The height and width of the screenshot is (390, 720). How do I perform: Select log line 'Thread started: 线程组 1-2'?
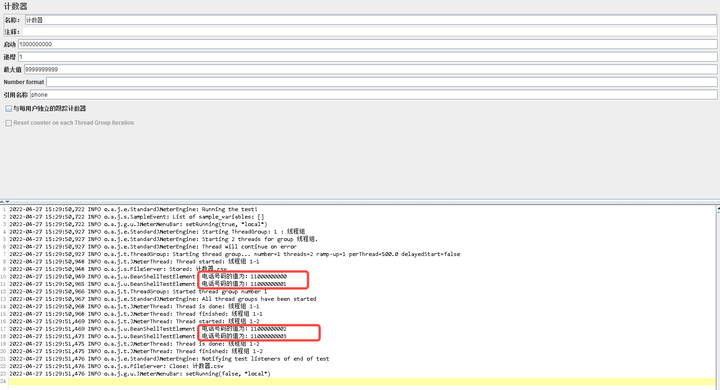point(134,322)
